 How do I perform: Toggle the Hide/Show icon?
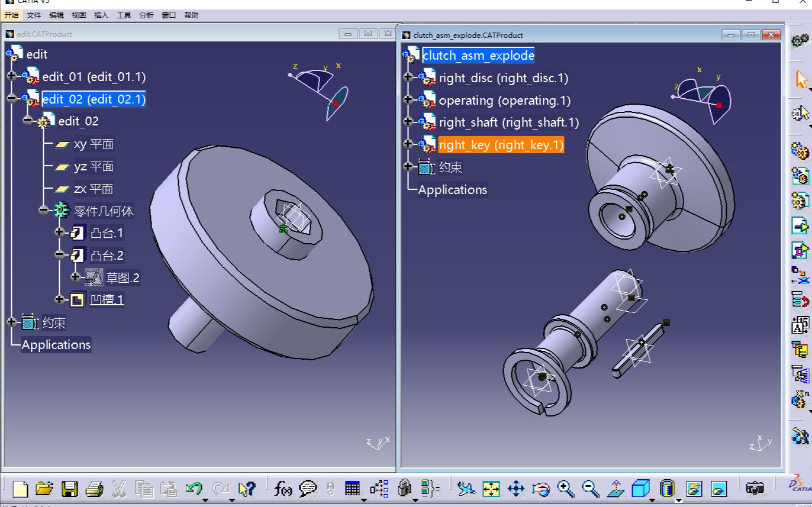pos(694,489)
